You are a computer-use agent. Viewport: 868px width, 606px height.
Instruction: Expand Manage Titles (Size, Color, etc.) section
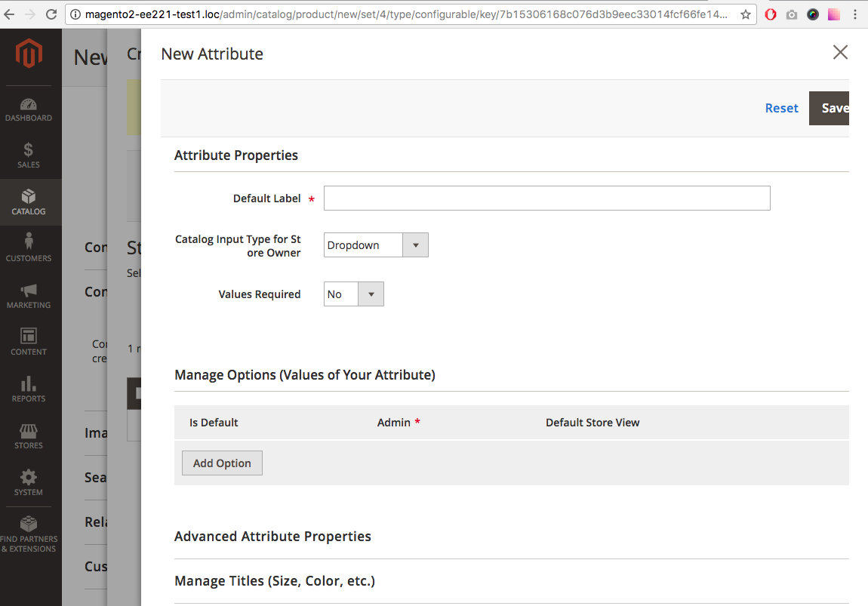tap(275, 581)
